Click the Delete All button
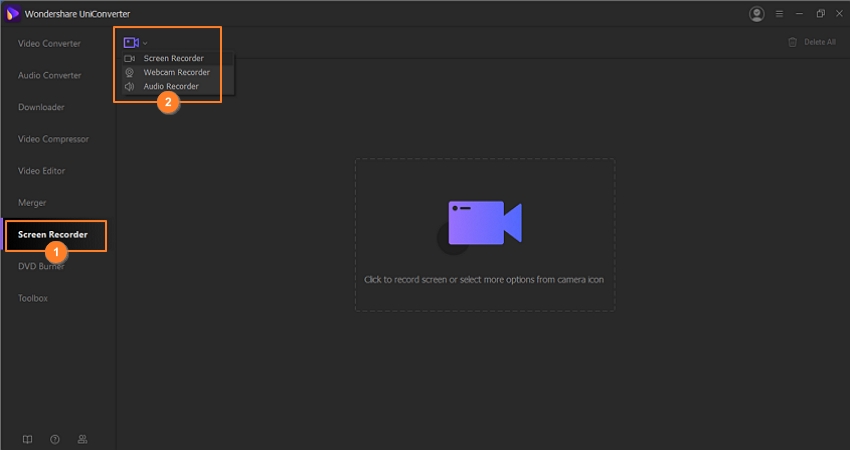This screenshot has width=850, height=450. coord(812,42)
